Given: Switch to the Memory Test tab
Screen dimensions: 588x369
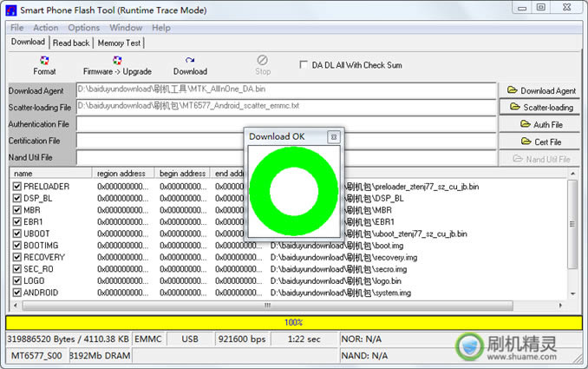Looking at the screenshot, I should coord(120,43).
